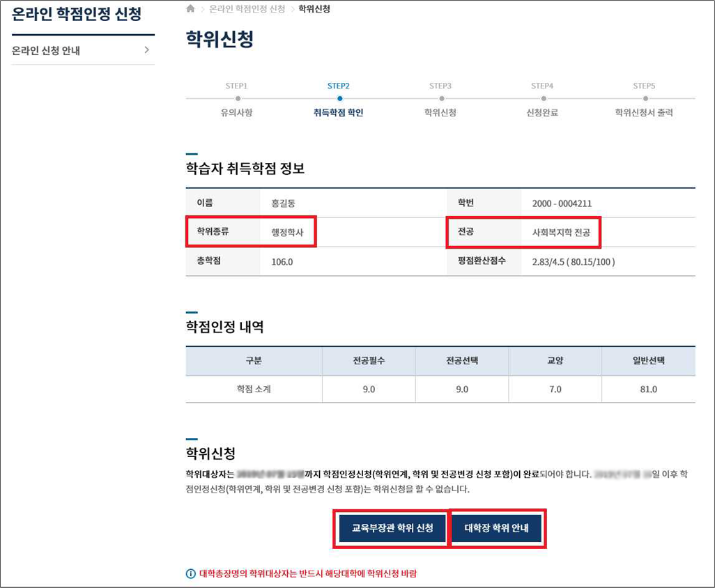The width and height of the screenshot is (715, 588).
Task: Open STEP5 학위신청서 출력 step
Action: click(x=644, y=112)
